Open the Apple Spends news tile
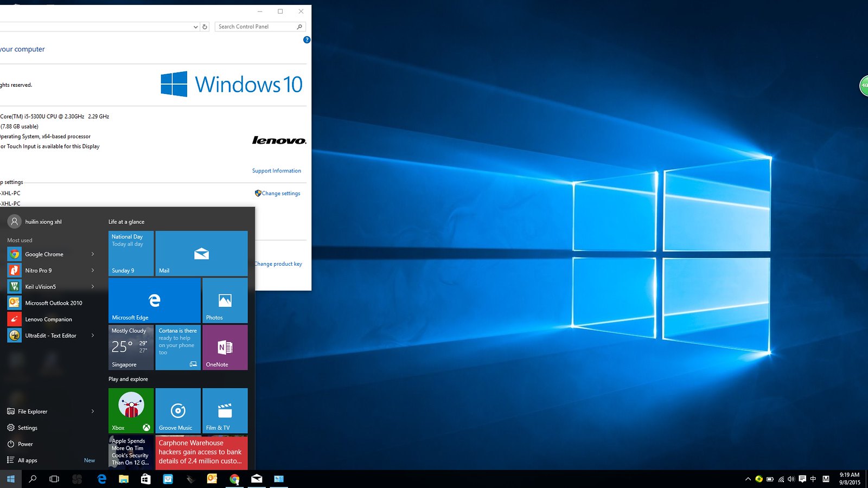868x488 pixels. (131, 452)
